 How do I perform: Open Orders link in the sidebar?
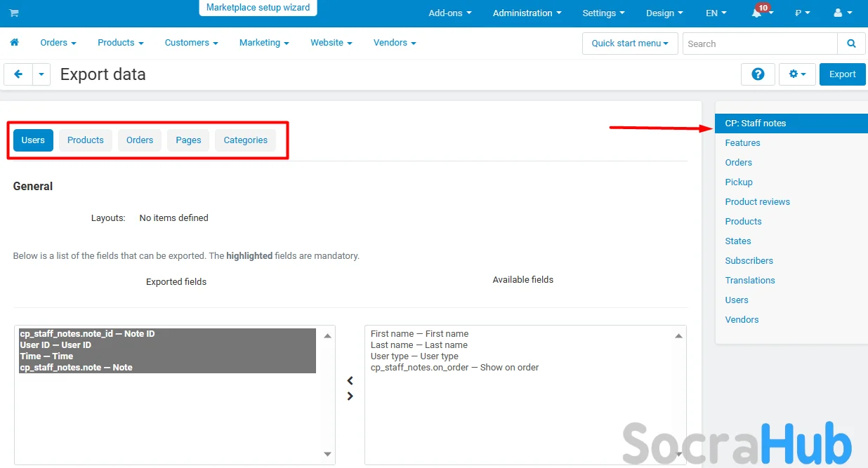click(x=738, y=163)
